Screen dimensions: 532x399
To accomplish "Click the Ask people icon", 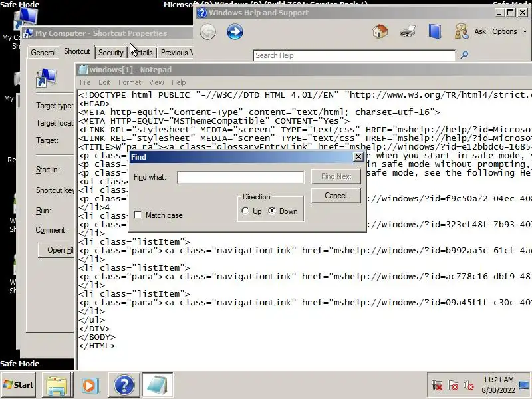I will pos(462,31).
